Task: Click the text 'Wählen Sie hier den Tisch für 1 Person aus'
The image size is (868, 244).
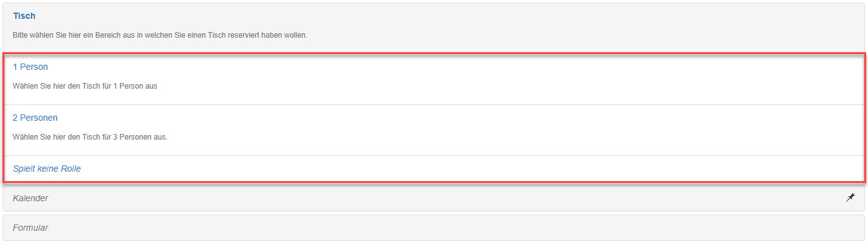Action: tap(85, 86)
